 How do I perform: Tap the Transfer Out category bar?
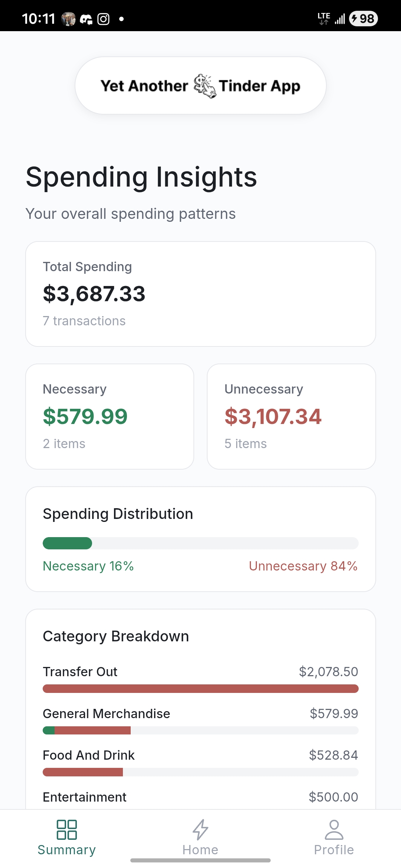click(x=200, y=688)
